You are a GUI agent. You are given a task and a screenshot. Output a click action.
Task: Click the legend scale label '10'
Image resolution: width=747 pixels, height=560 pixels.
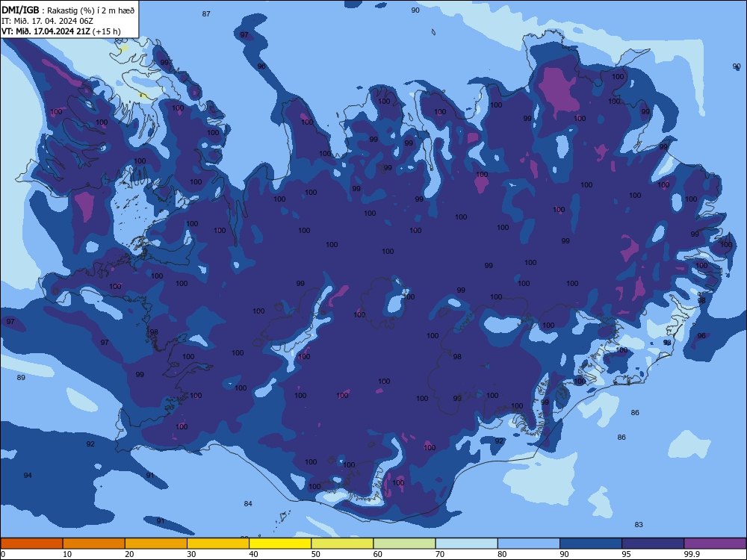[x=67, y=554]
